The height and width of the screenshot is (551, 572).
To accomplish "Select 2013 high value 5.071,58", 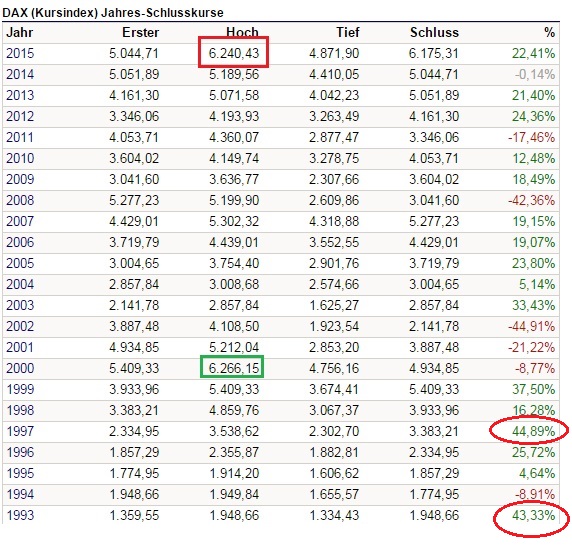I will click(234, 95).
